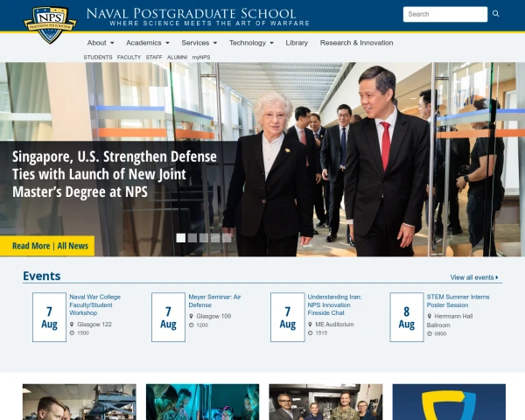Go to the STUDENTS page
The height and width of the screenshot is (420, 525).
click(98, 57)
